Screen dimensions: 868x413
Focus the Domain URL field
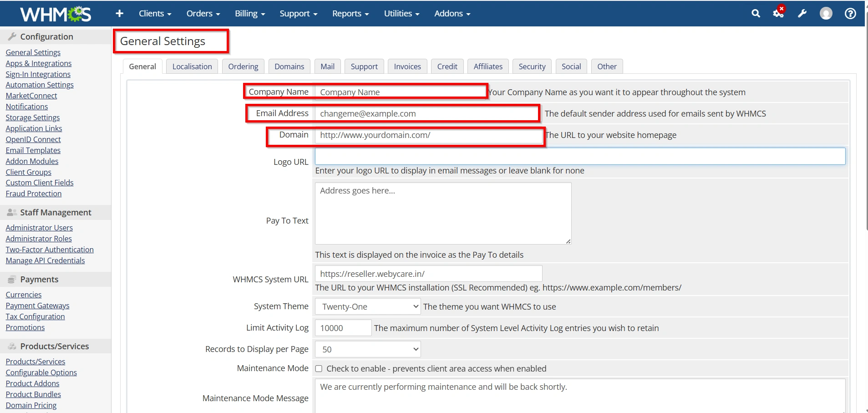click(429, 135)
